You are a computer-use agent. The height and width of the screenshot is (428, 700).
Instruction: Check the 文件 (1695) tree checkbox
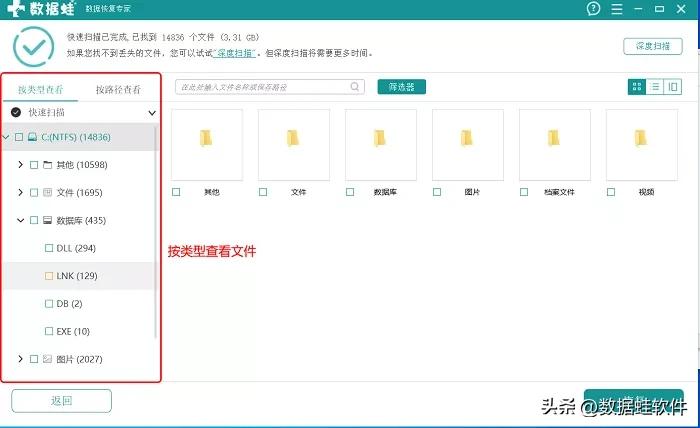34,193
